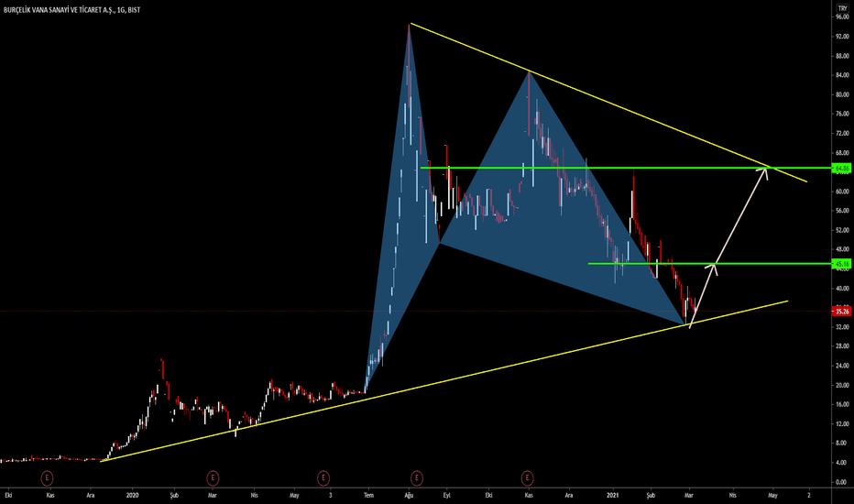Click the earnings marker above the Ağu label
Image resolution: width=854 pixels, height=504 pixels.
[x=417, y=478]
